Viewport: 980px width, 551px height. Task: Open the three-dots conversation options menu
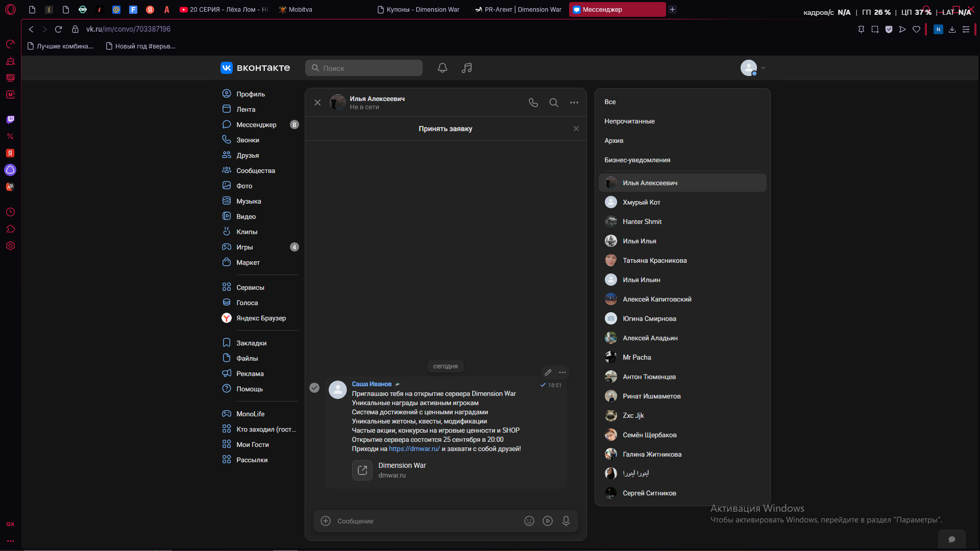tap(574, 103)
